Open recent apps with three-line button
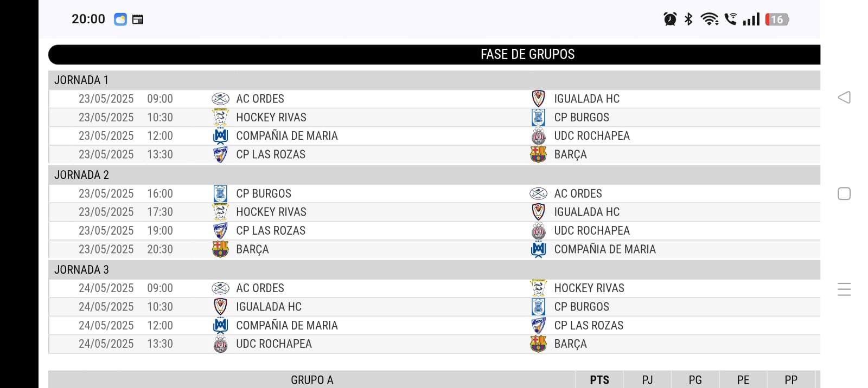Viewport: 868px width, 388px height. tap(844, 289)
